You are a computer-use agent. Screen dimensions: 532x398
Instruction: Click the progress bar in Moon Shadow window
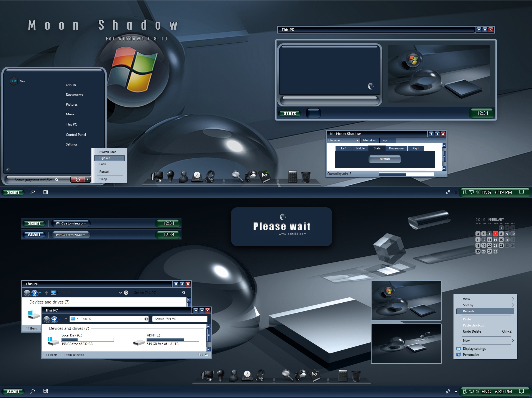pyautogui.click(x=406, y=174)
